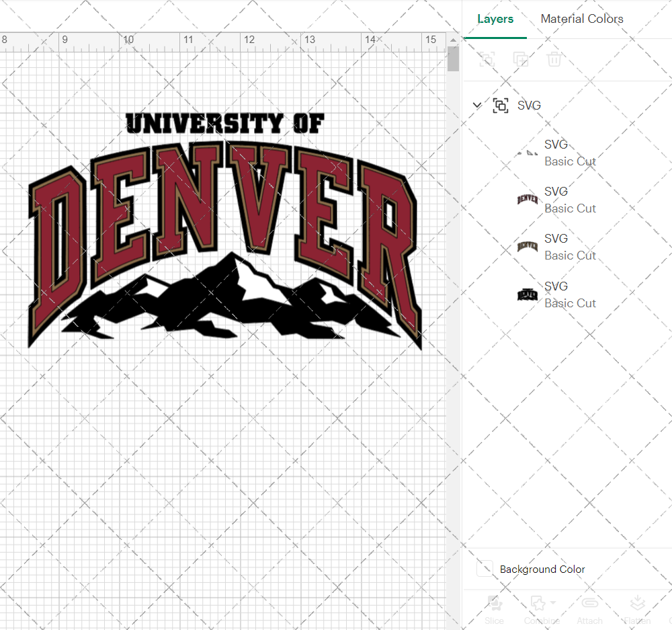Click the Delete layer trash icon
The height and width of the screenshot is (630, 672).
[554, 59]
